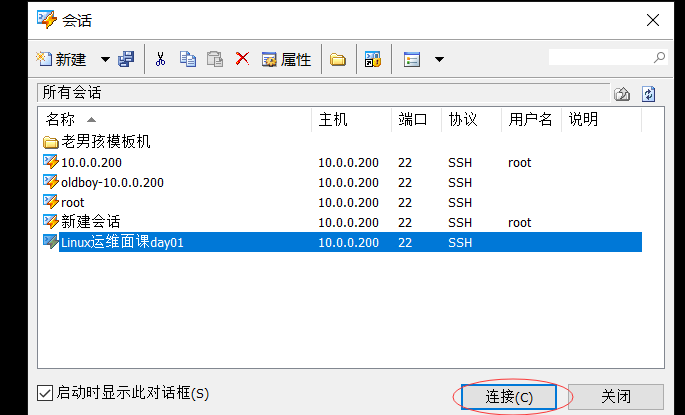Delete session using red X icon
The width and height of the screenshot is (685, 415).
pos(242,59)
